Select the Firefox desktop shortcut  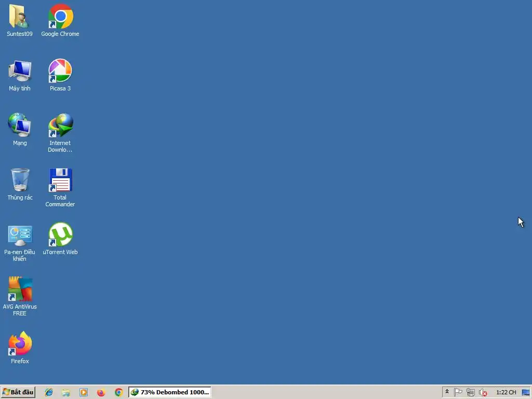tap(20, 348)
